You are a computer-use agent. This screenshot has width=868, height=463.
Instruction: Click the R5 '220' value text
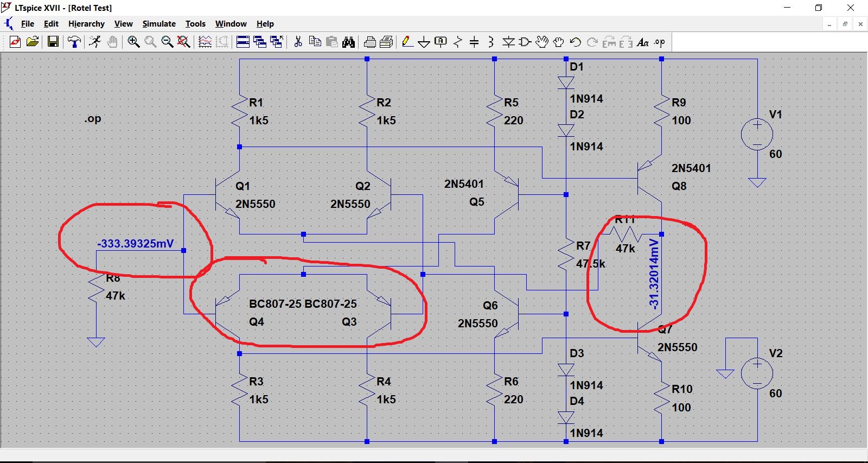pos(514,120)
